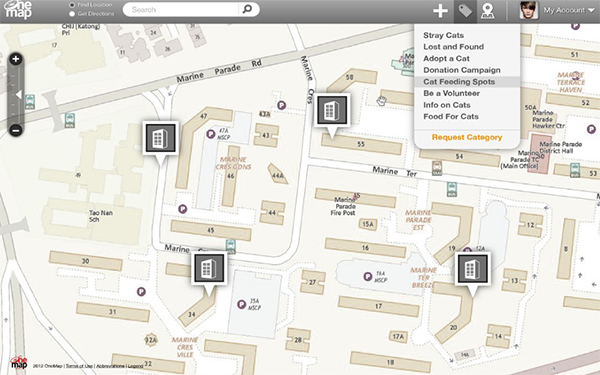This screenshot has width=600, height=375.
Task: Click the Request Category link
Action: point(467,137)
